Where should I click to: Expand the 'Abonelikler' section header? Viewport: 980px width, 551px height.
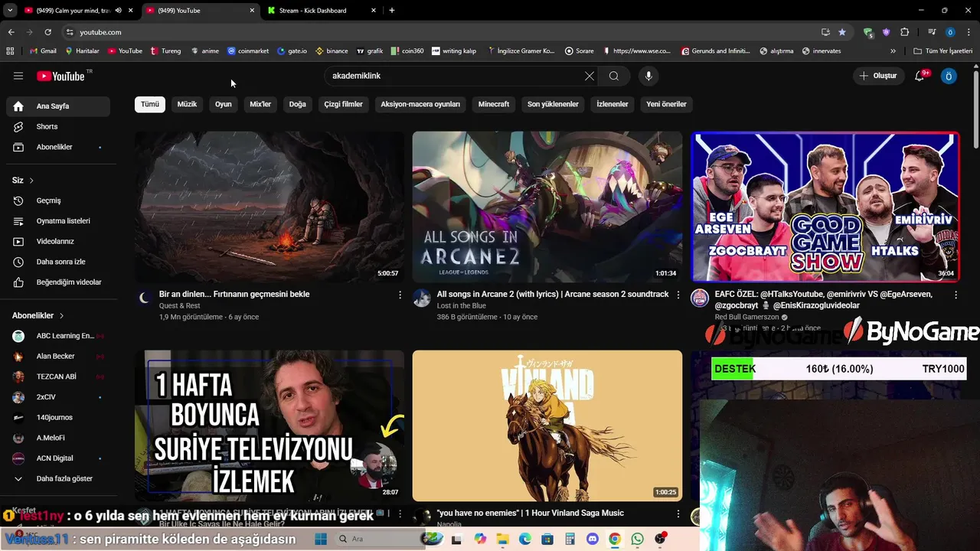(38, 315)
